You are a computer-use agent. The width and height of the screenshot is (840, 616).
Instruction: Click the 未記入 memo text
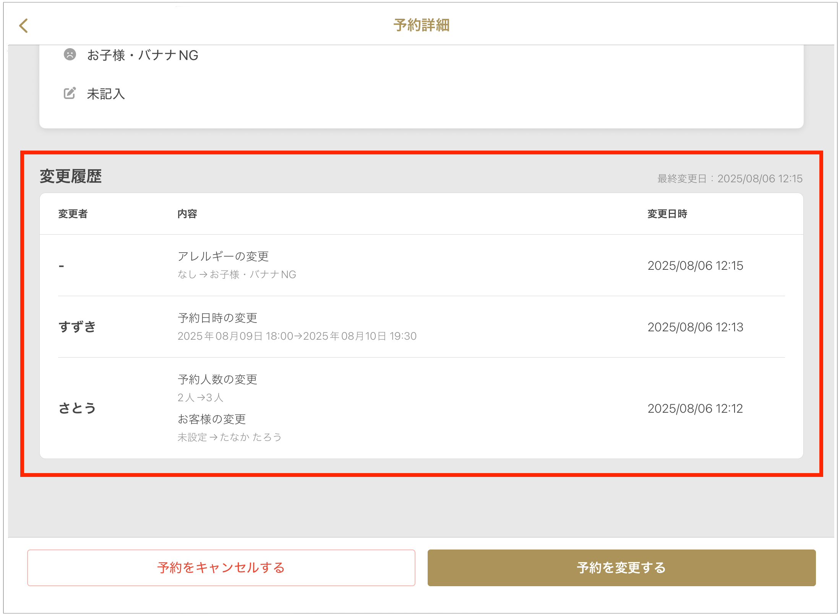[106, 94]
